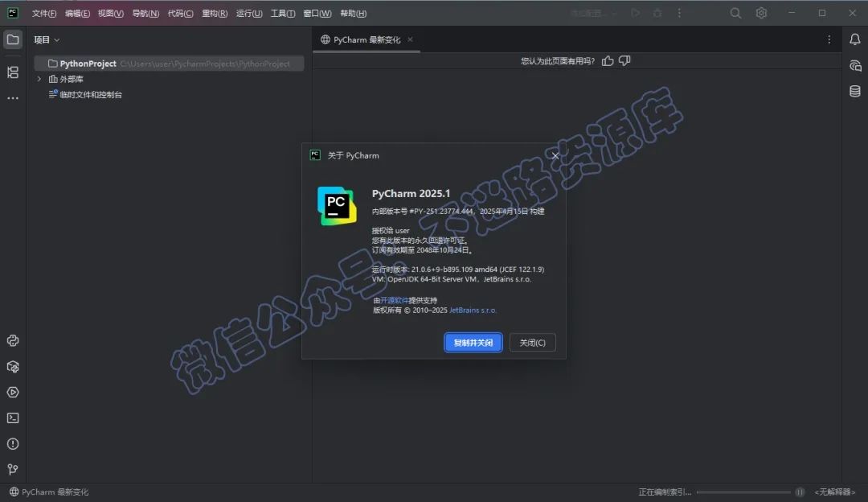Pause the indexing progress button

point(800,492)
